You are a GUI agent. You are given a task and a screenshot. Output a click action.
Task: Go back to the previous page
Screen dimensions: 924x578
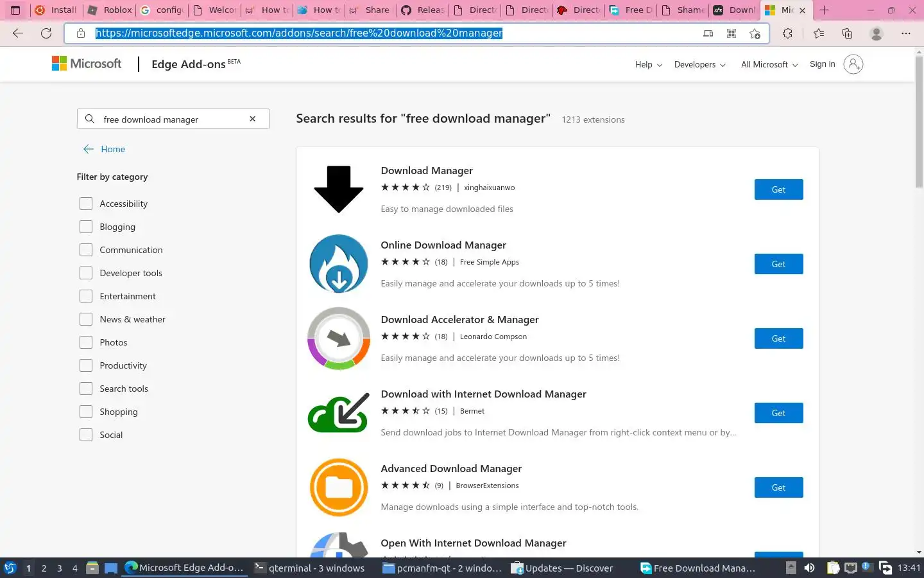(x=18, y=33)
